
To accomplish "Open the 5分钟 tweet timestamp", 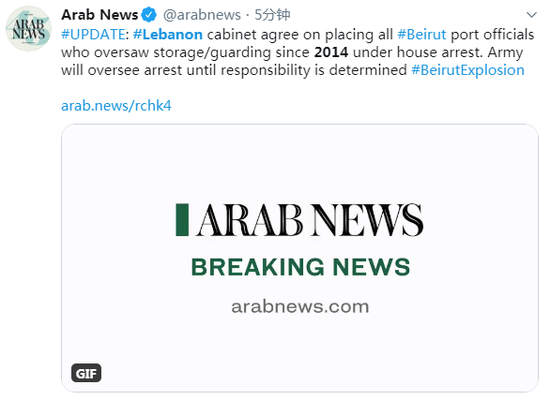I will [272, 15].
